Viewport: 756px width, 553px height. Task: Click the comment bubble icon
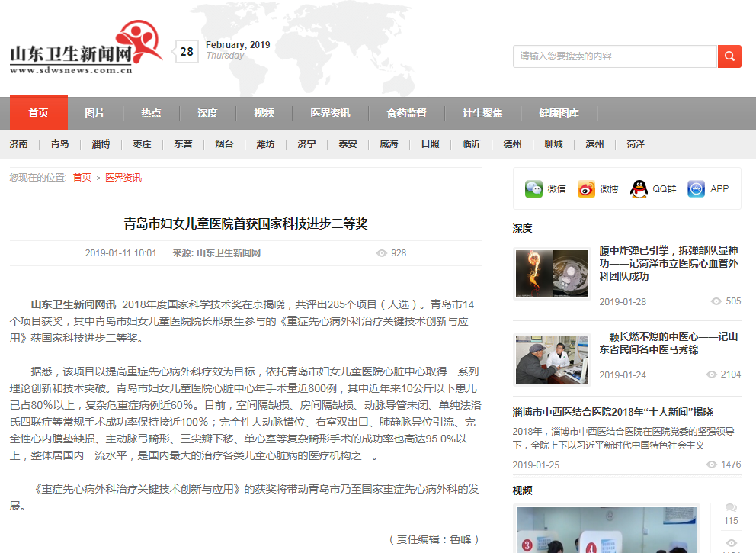pos(731,508)
